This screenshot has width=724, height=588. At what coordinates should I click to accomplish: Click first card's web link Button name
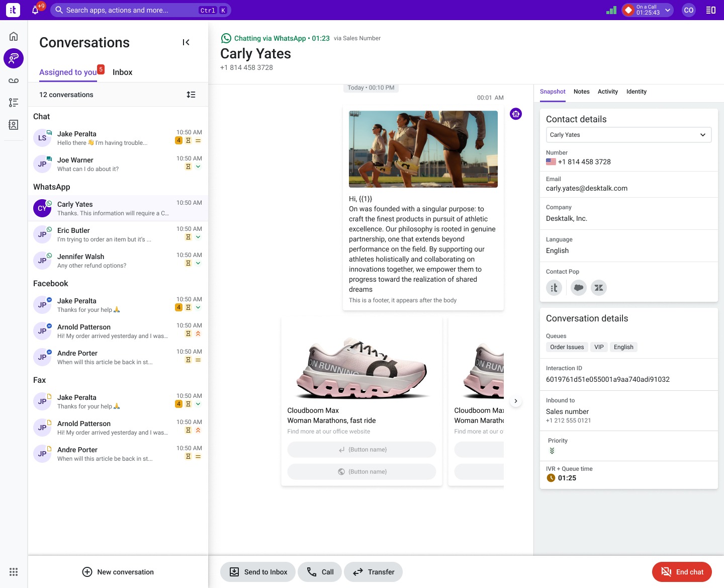(361, 472)
